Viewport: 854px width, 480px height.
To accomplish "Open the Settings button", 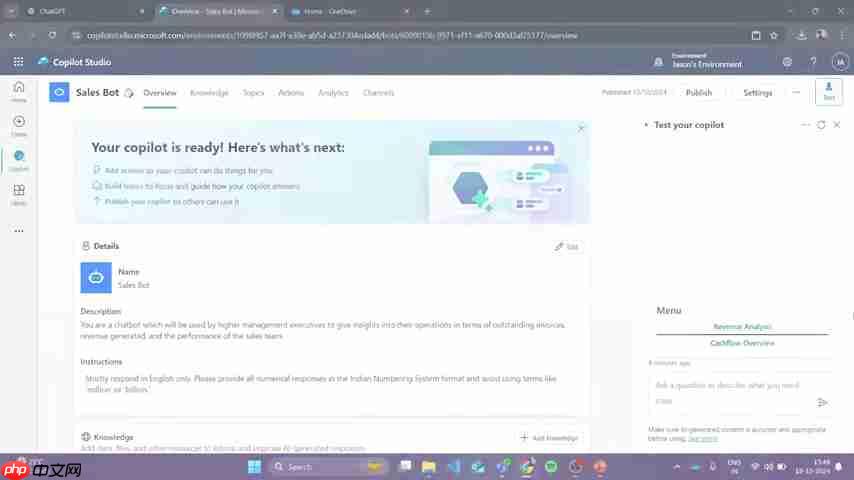I will click(758, 93).
